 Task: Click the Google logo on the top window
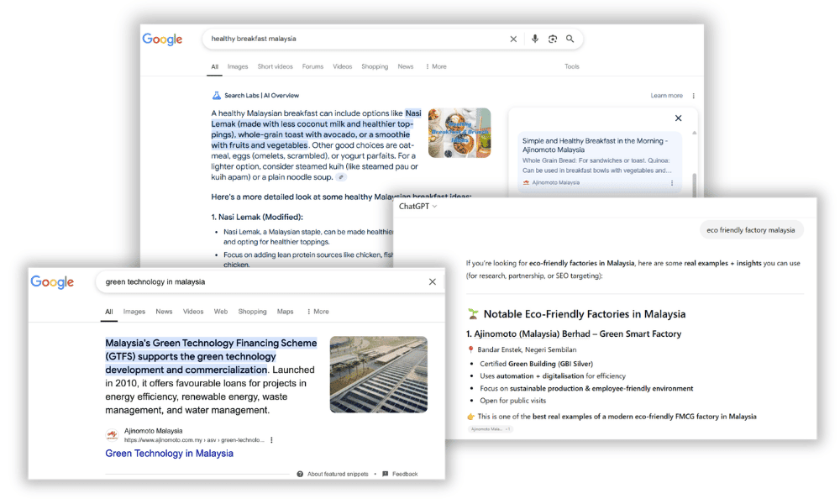coord(162,39)
